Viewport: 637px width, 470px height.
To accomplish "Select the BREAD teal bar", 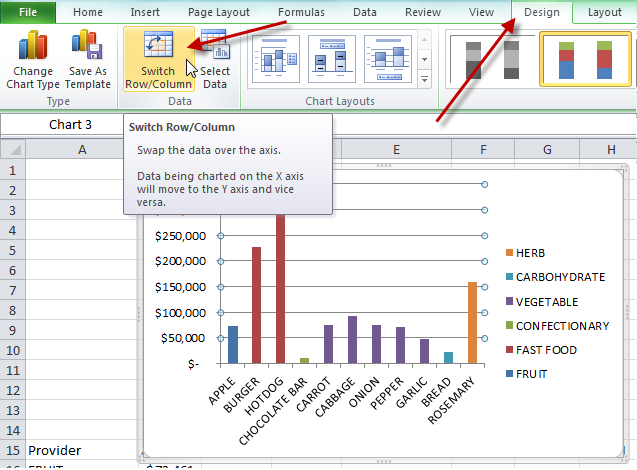I will pyautogui.click(x=448, y=357).
